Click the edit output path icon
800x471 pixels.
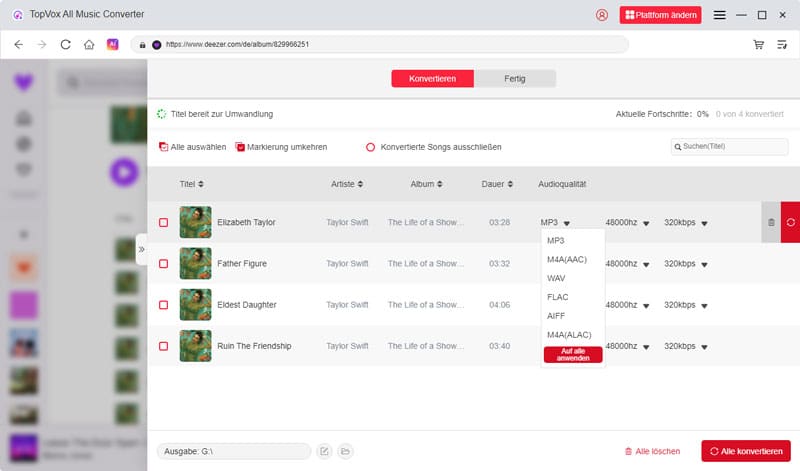pyautogui.click(x=324, y=452)
